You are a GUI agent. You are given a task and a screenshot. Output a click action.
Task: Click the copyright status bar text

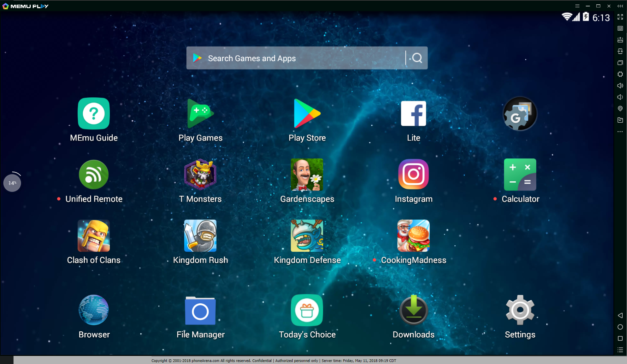[x=274, y=360]
